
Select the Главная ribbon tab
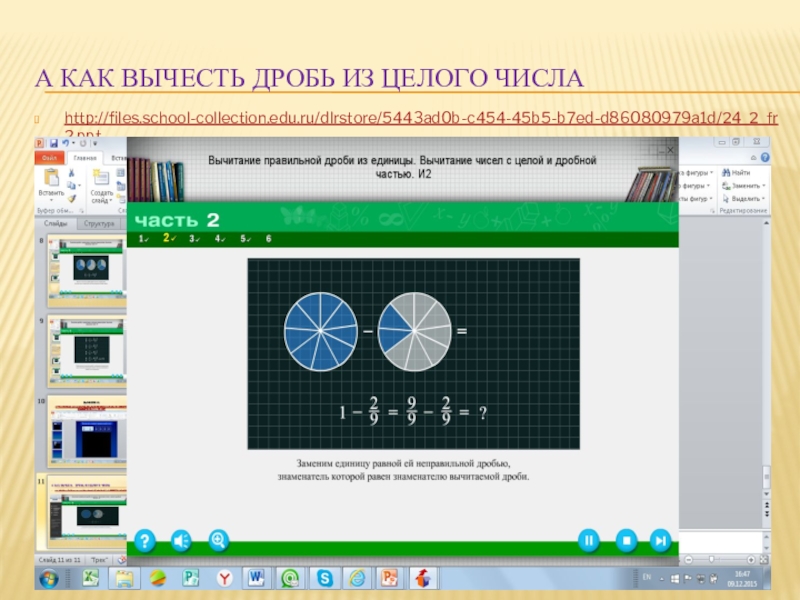click(x=85, y=158)
